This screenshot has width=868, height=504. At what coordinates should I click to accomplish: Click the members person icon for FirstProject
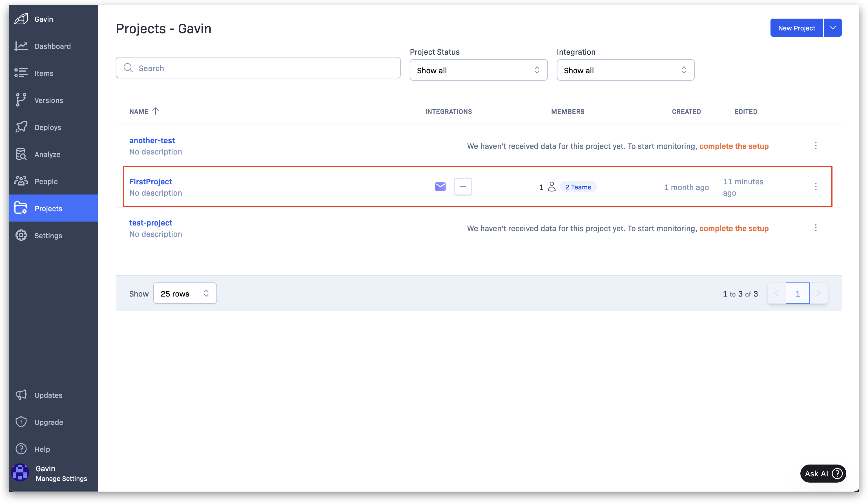[552, 187]
